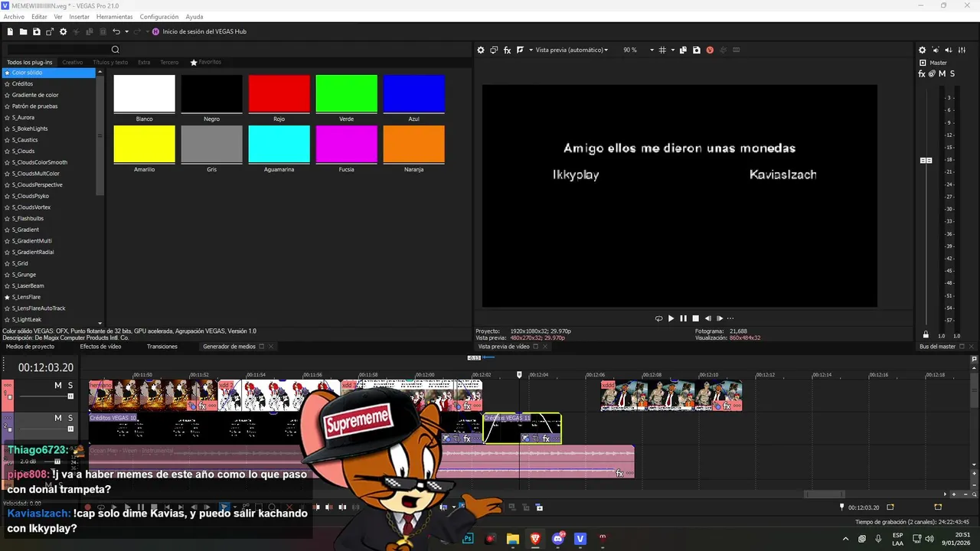Open Brave browser from the taskbar
The image size is (980, 551).
535,539
